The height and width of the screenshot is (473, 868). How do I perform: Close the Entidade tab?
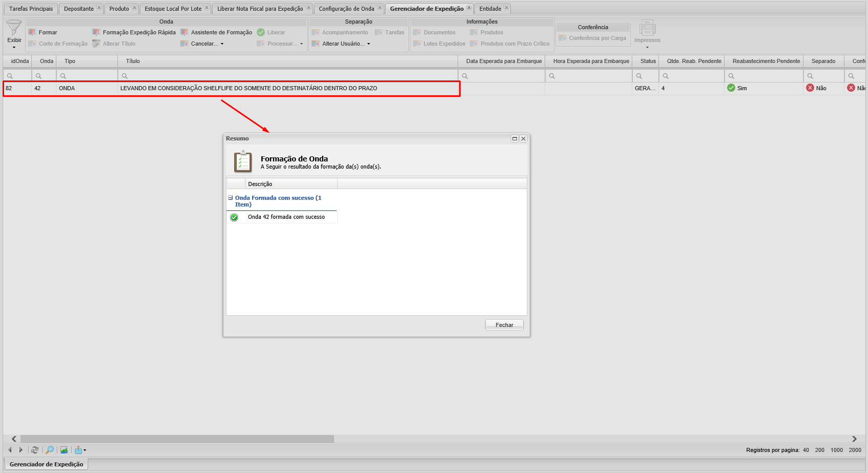pyautogui.click(x=506, y=8)
